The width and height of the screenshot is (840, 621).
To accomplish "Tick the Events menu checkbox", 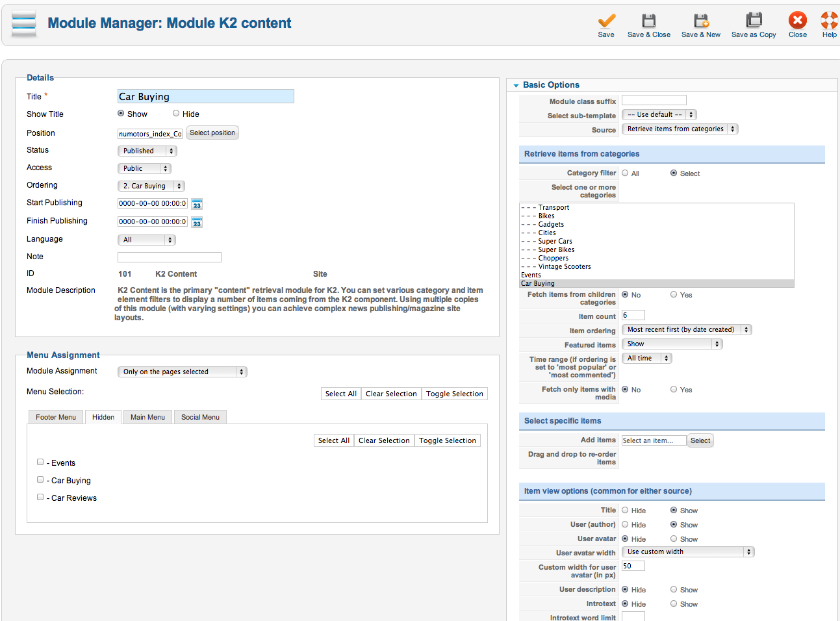I will 40,462.
